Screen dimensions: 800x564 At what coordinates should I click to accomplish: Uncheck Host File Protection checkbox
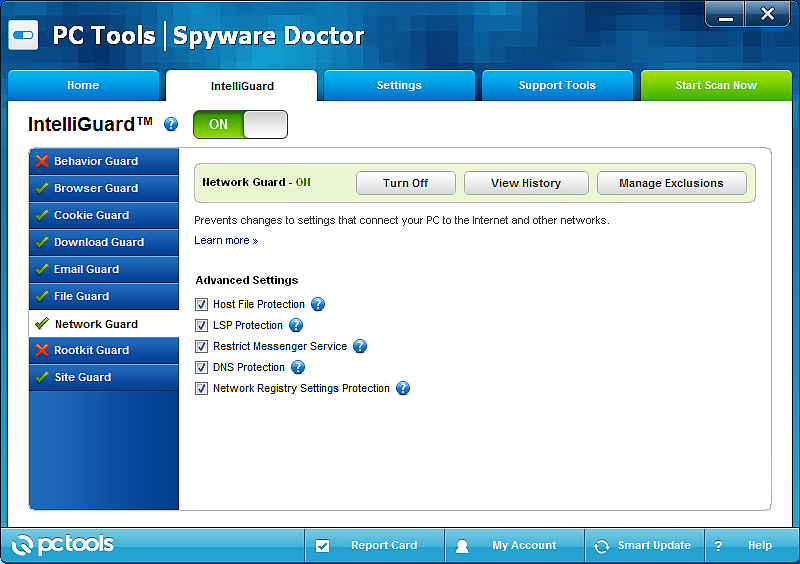click(x=202, y=305)
